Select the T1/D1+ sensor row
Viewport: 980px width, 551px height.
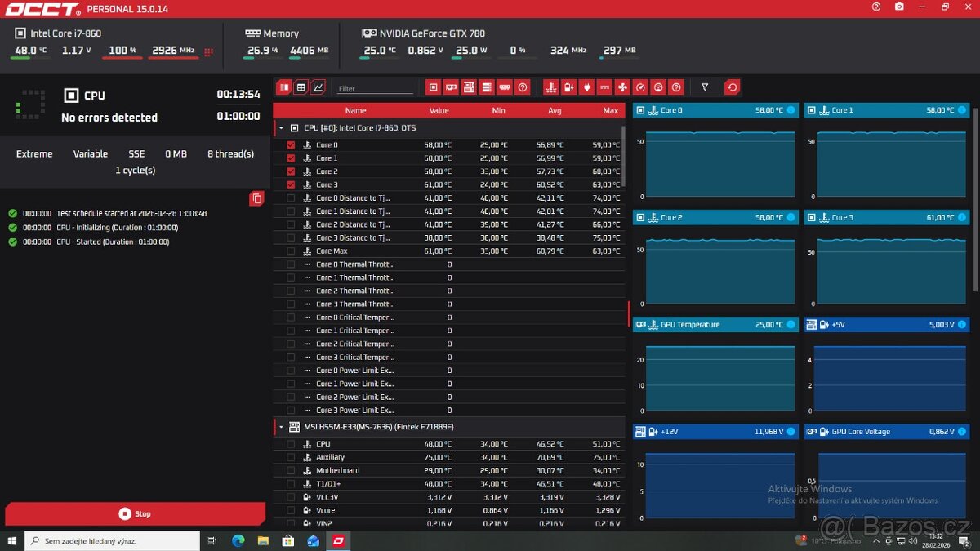click(x=448, y=483)
